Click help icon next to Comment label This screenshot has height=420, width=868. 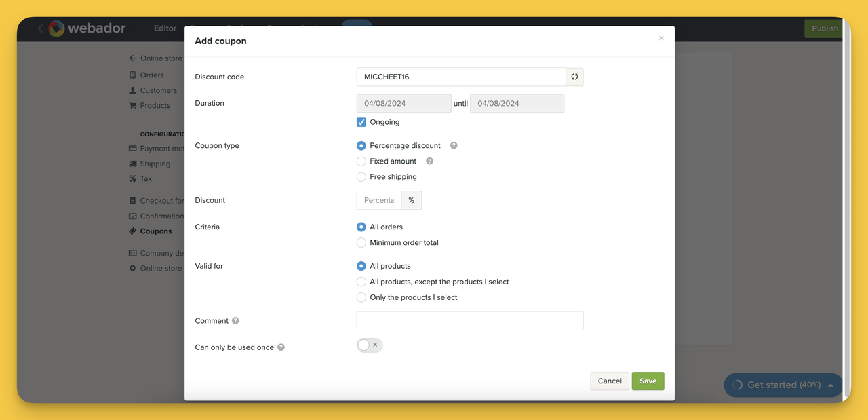tap(235, 320)
